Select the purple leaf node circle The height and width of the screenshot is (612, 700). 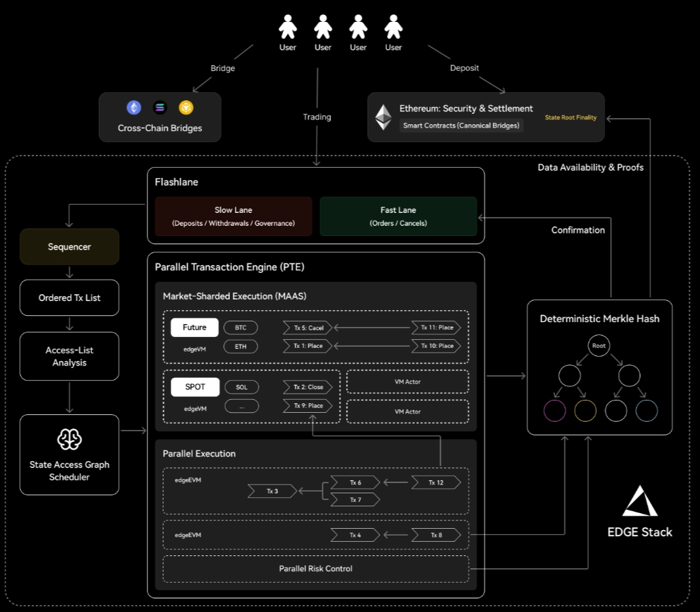tap(555, 411)
